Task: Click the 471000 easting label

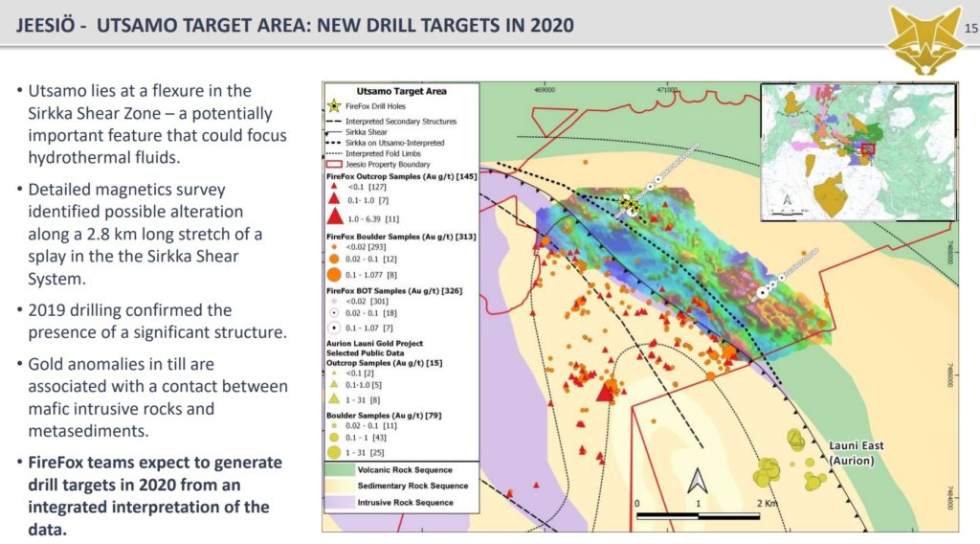Action: tap(667, 90)
